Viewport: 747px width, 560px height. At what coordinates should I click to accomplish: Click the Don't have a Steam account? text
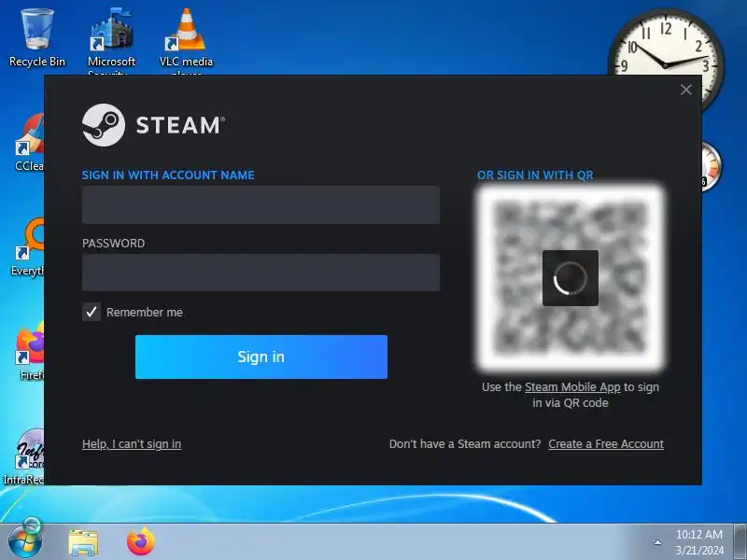click(x=465, y=444)
